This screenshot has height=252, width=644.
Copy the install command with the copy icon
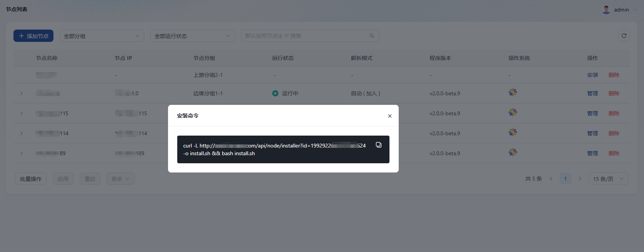tap(379, 145)
